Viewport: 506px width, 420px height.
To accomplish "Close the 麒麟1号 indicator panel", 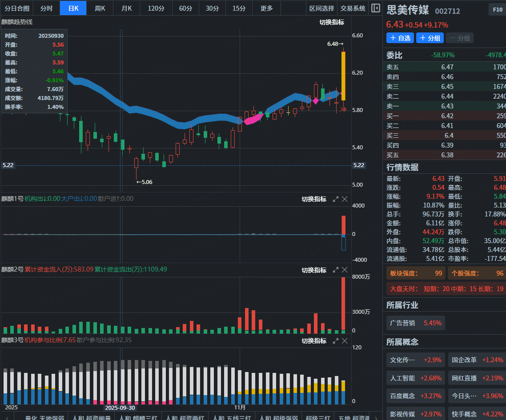I will 345,199.
